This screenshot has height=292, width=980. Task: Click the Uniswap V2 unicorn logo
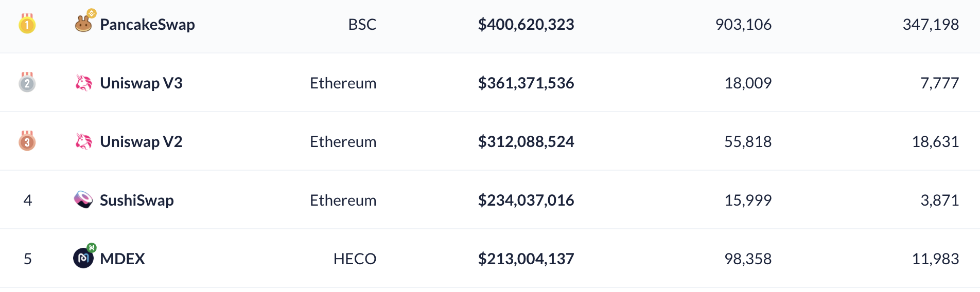coord(83,141)
